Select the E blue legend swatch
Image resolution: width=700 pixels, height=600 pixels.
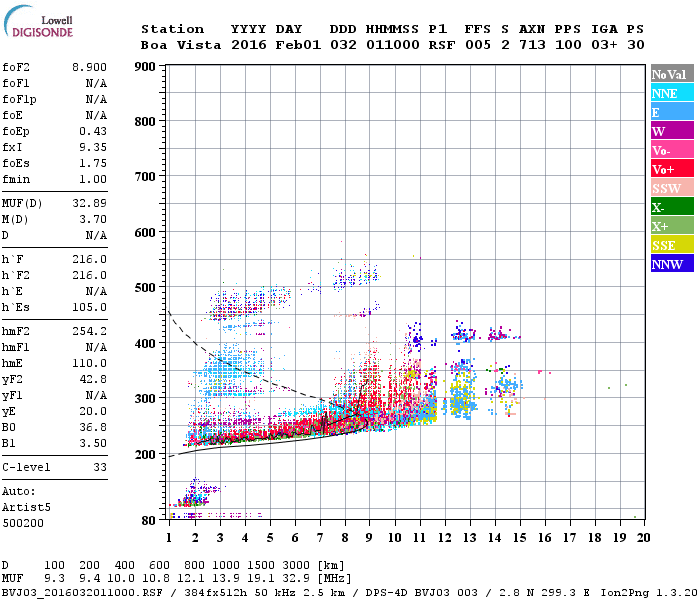(x=672, y=112)
